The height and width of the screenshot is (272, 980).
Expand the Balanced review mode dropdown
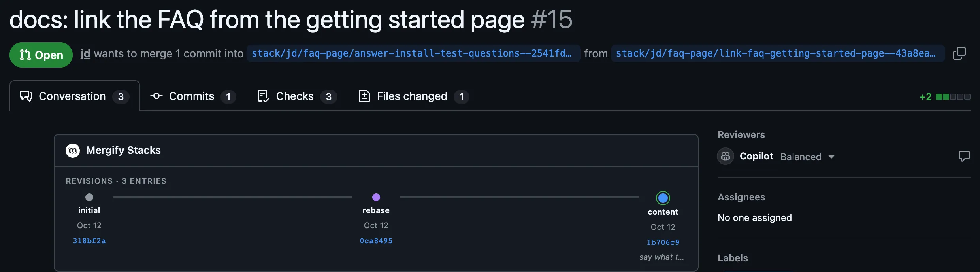pyautogui.click(x=808, y=157)
